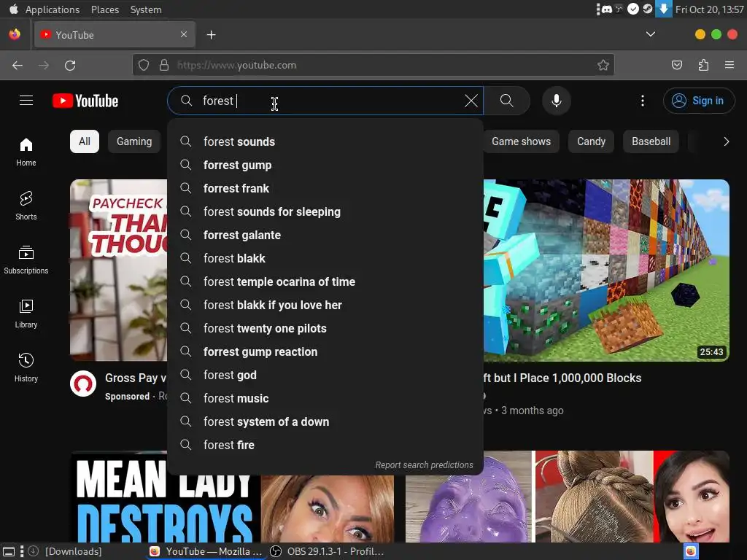
Task: Open the YouTube hamburger guide menu
Action: coord(26,101)
